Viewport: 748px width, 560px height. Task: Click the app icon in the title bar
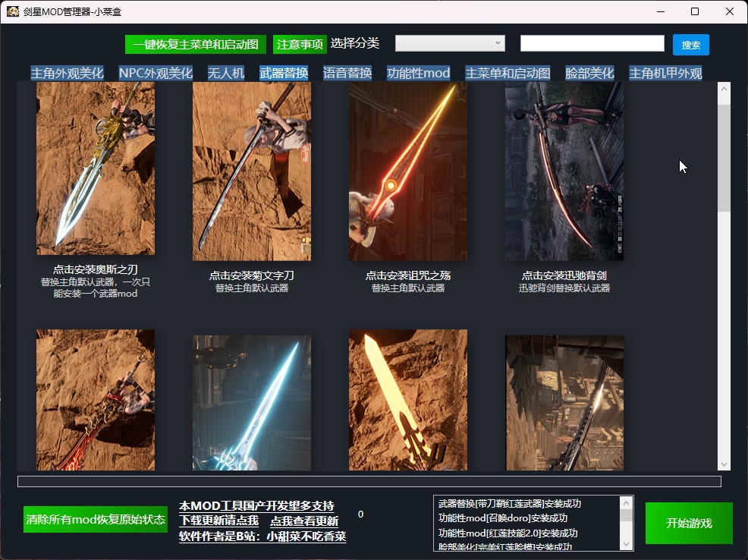tap(13, 11)
